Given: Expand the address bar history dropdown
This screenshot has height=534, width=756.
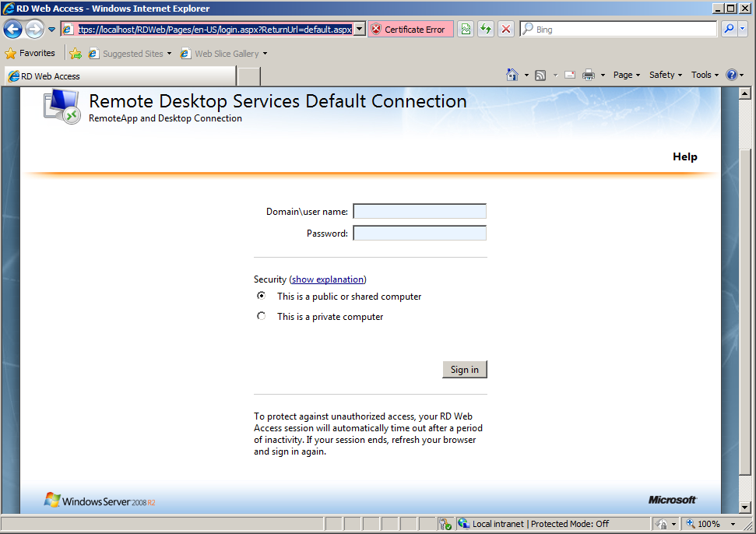Looking at the screenshot, I should [359, 30].
